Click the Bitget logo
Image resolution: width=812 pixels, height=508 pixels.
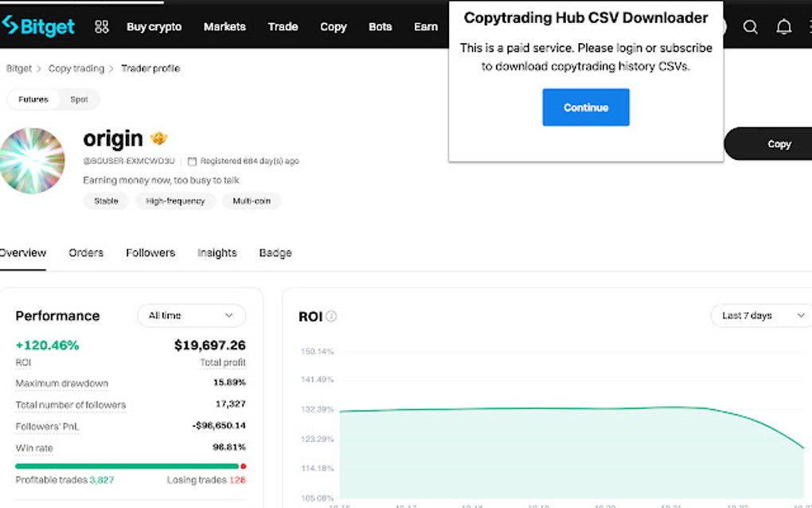click(x=40, y=26)
